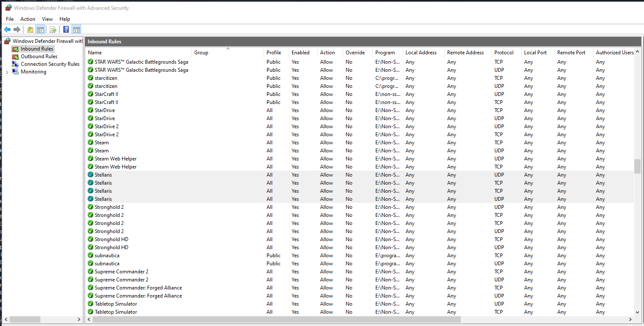The image size is (644, 326).
Task: Open Help via the question mark toolbar icon
Action: [x=66, y=29]
